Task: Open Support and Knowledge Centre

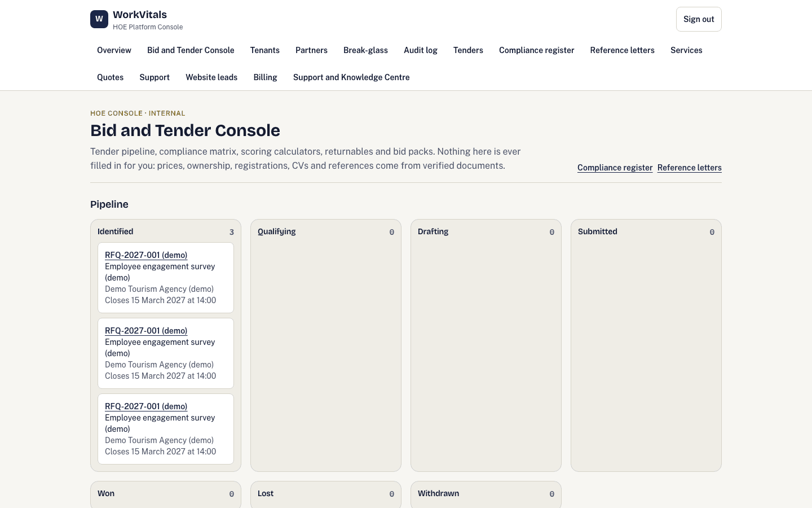Action: pos(351,77)
